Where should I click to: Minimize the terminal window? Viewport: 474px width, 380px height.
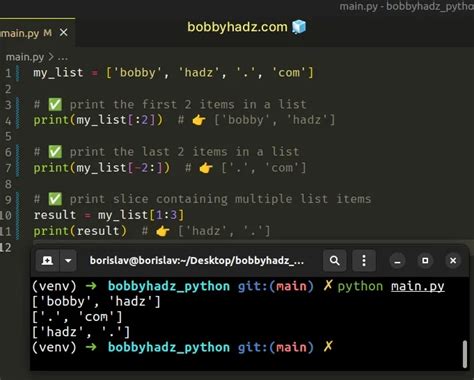coord(397,261)
